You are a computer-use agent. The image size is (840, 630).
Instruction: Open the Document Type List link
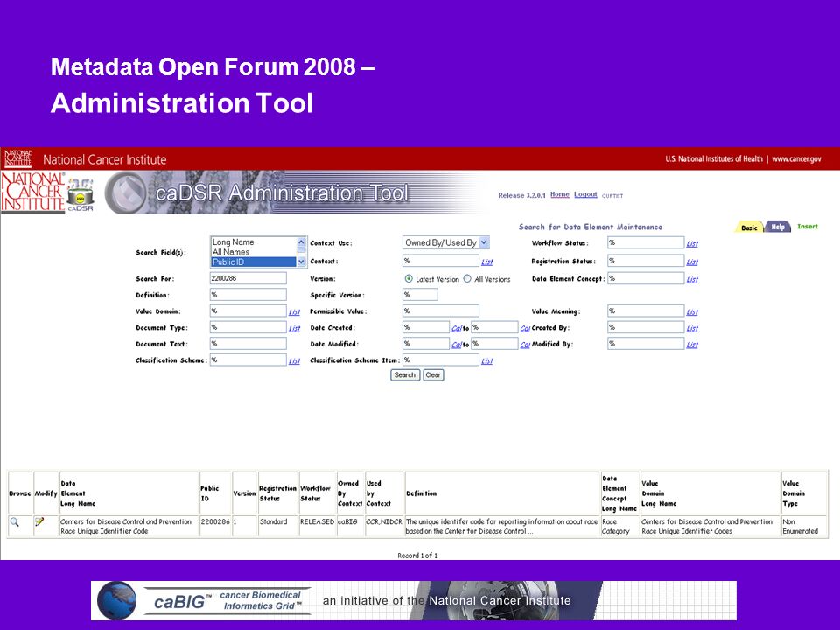295,329
